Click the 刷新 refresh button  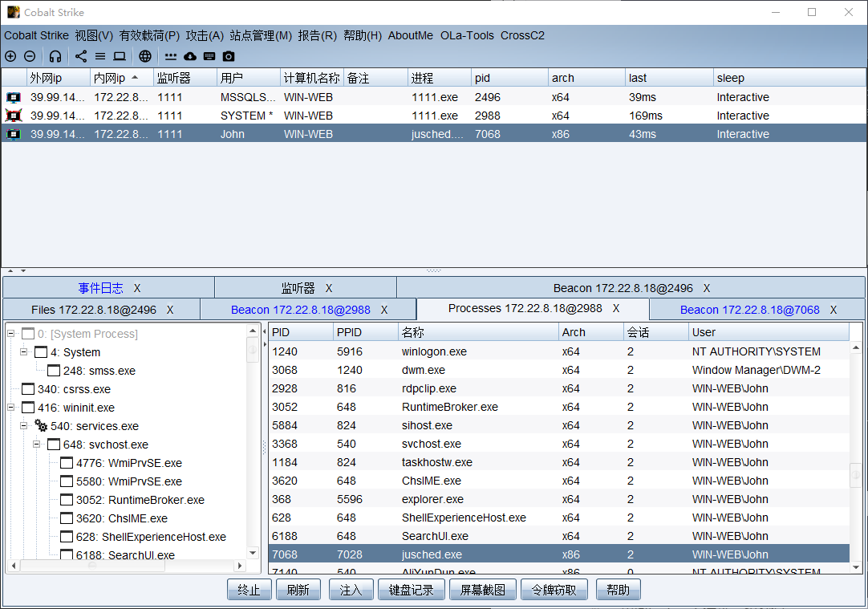point(298,591)
